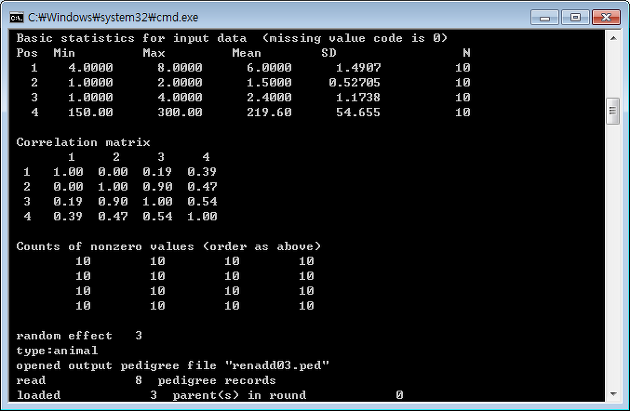The image size is (630, 411).
Task: Select the 'Mean' column header
Action: (247, 53)
